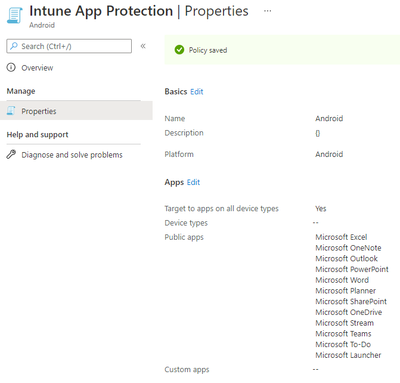The image size is (400, 383).
Task: Click the Yes value for target setting
Action: point(321,209)
